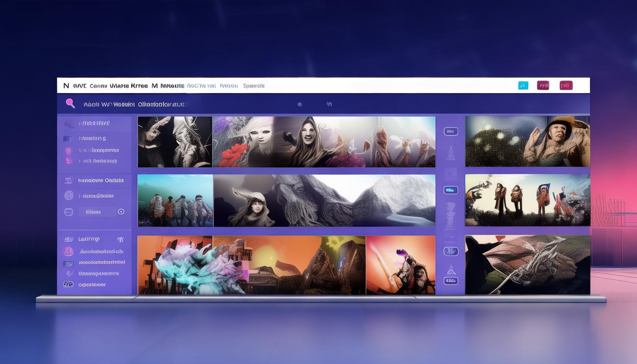Toggle the highlighted blue pill in middle strip
This screenshot has height=364, width=637.
point(450,190)
